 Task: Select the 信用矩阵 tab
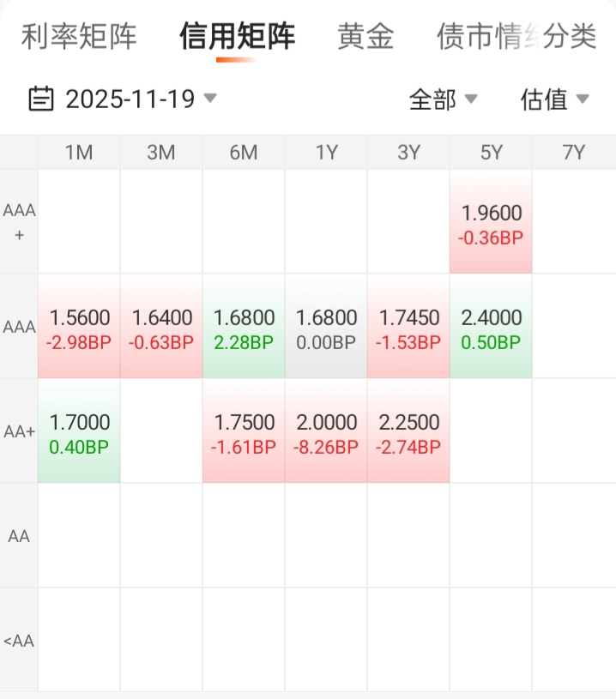237,37
